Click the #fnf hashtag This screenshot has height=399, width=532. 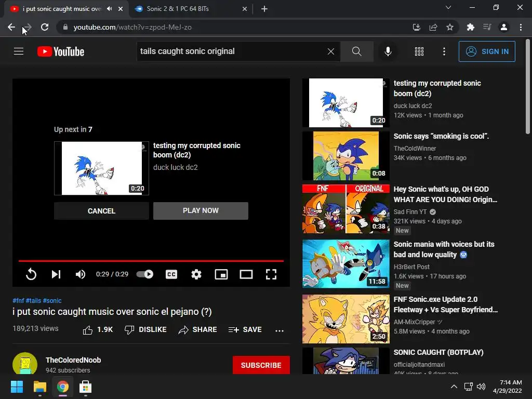pos(18,301)
